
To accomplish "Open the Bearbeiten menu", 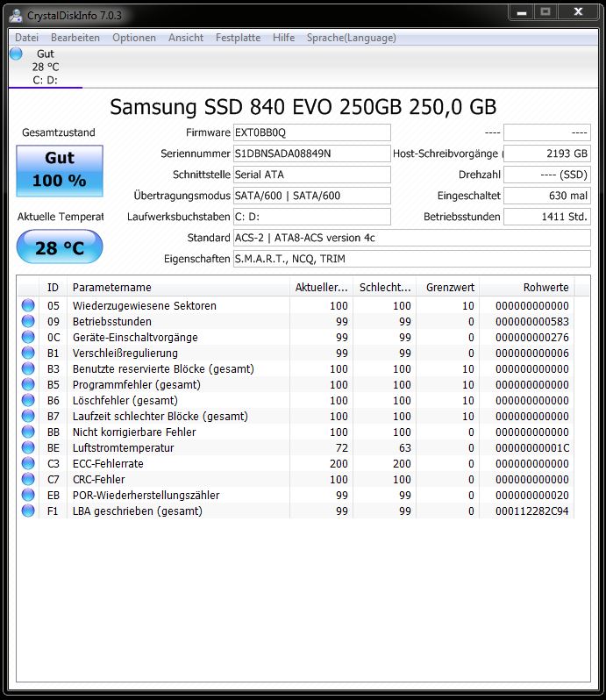I will tap(75, 38).
